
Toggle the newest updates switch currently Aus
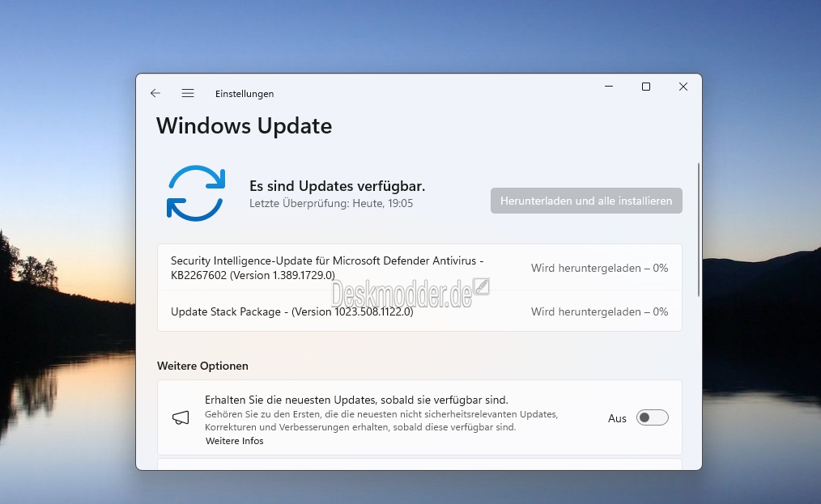tap(652, 417)
